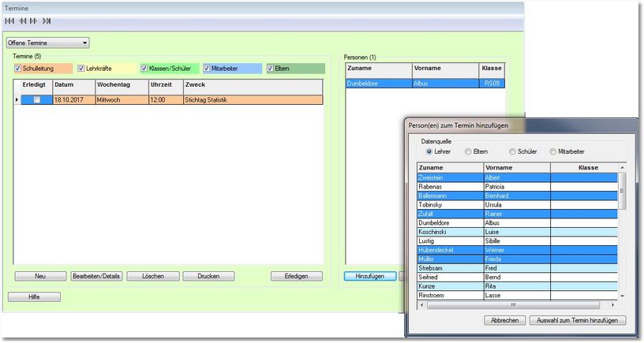Uncheck the Lehrkräfte filter checkbox
644x343 pixels.
81,69
